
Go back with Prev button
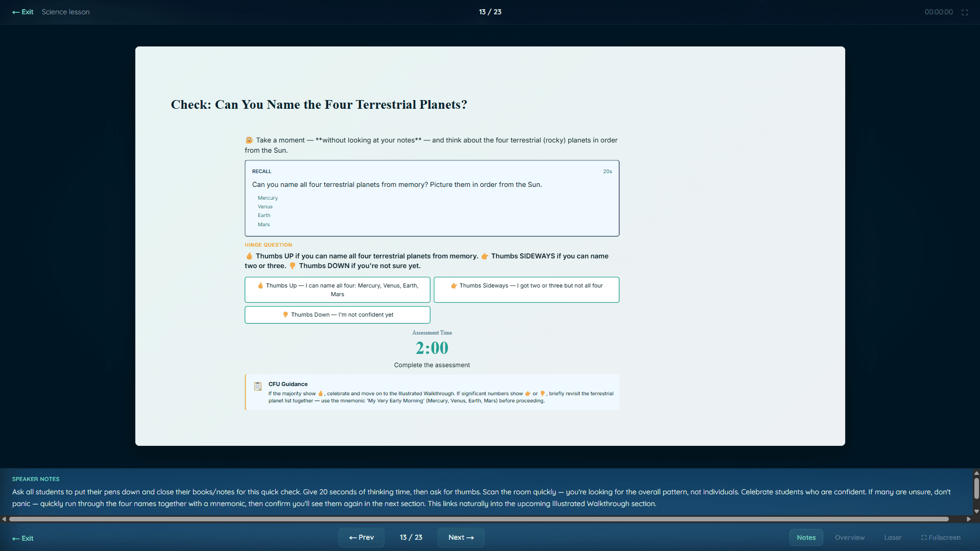(361, 537)
